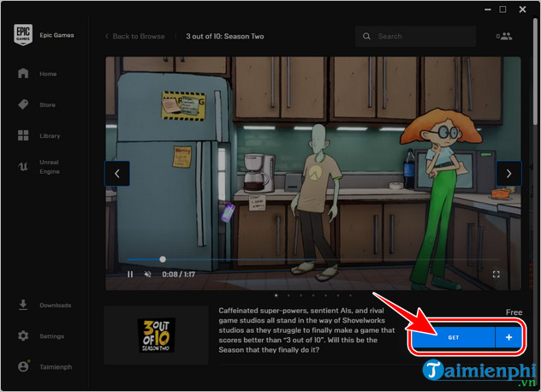Unmute the trailer audio

point(148,275)
